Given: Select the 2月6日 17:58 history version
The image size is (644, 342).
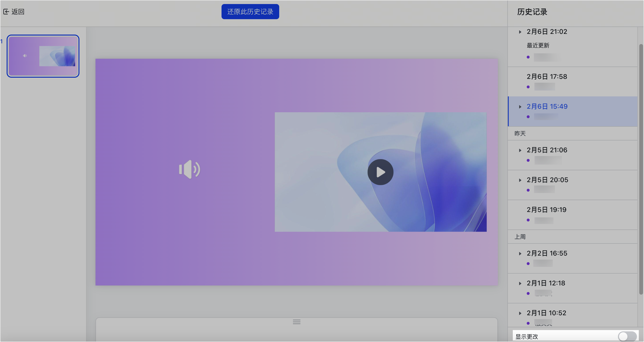Looking at the screenshot, I should click(x=547, y=76).
